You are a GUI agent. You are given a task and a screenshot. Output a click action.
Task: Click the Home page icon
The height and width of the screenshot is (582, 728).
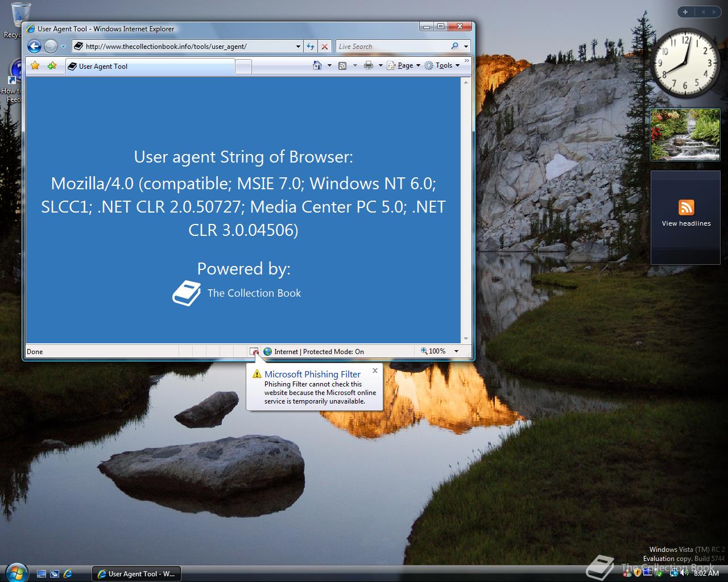click(x=317, y=65)
